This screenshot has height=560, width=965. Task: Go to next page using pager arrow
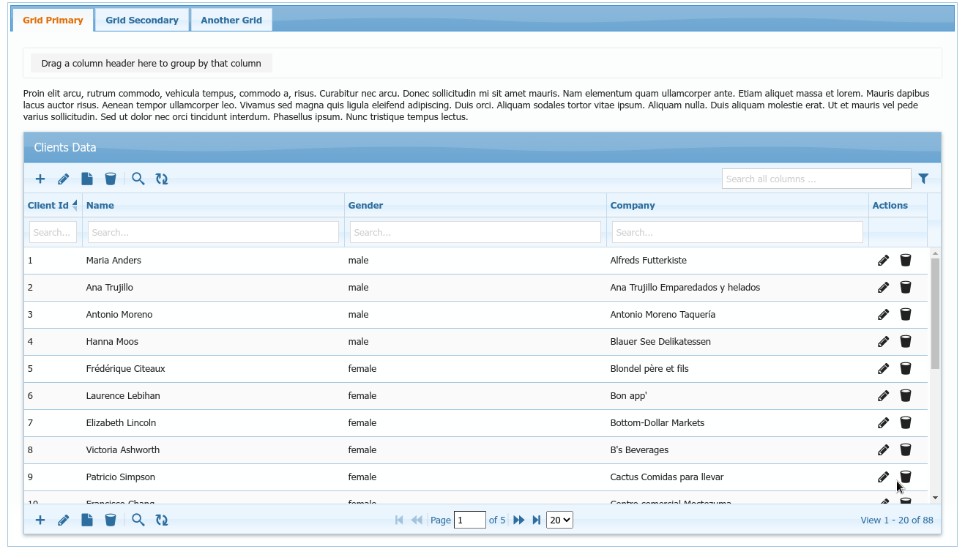click(519, 520)
